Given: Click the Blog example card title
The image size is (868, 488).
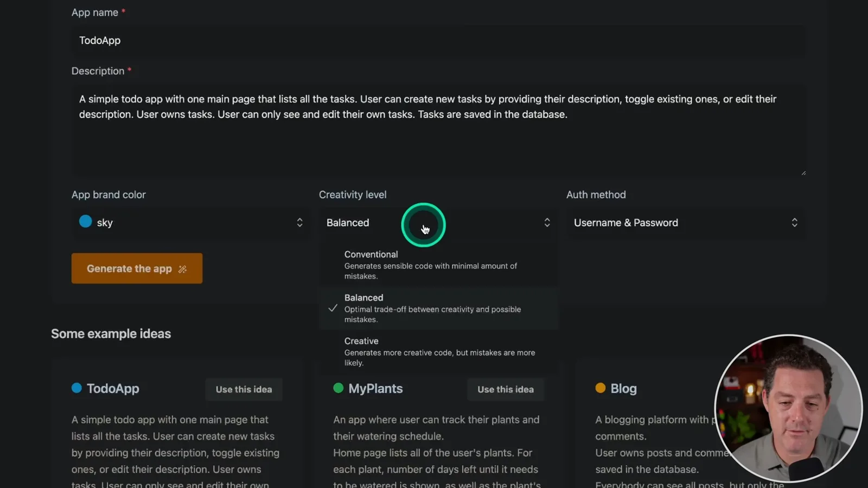Looking at the screenshot, I should pyautogui.click(x=623, y=389).
